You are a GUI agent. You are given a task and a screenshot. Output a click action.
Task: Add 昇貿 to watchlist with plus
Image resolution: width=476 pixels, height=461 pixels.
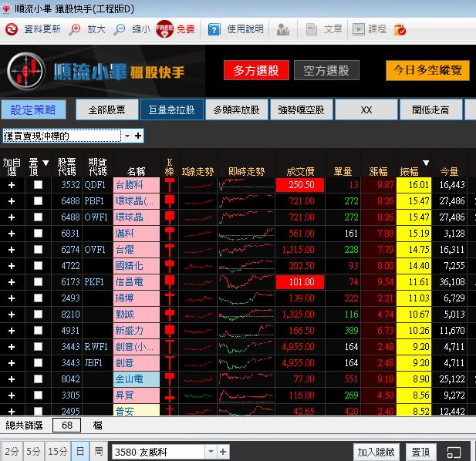tap(12, 395)
